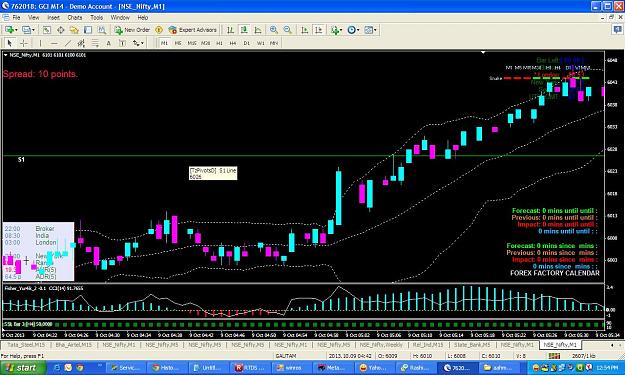This screenshot has width=625, height=375.
Task: Expand the Periods dropdown arrow
Action: tap(358, 30)
